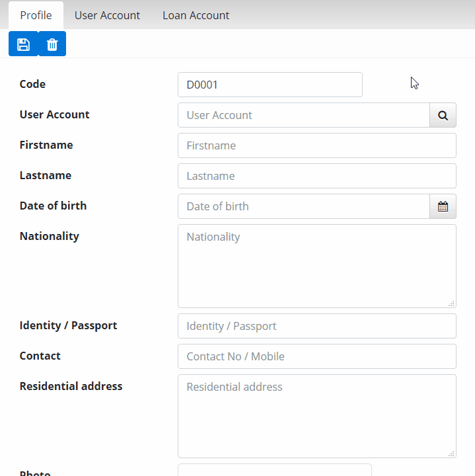This screenshot has width=475, height=476.
Task: Focus the Nationality text area
Action: click(x=317, y=266)
